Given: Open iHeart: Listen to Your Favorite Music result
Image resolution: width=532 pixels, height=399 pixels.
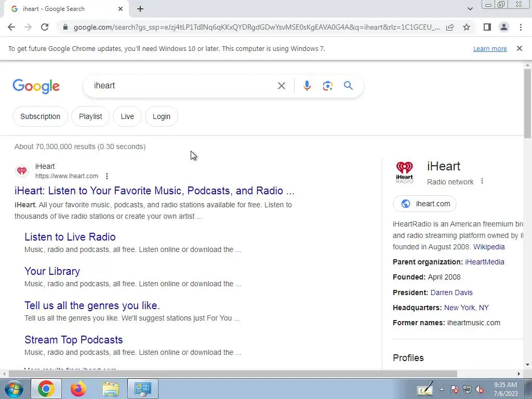Looking at the screenshot, I should click(154, 191).
